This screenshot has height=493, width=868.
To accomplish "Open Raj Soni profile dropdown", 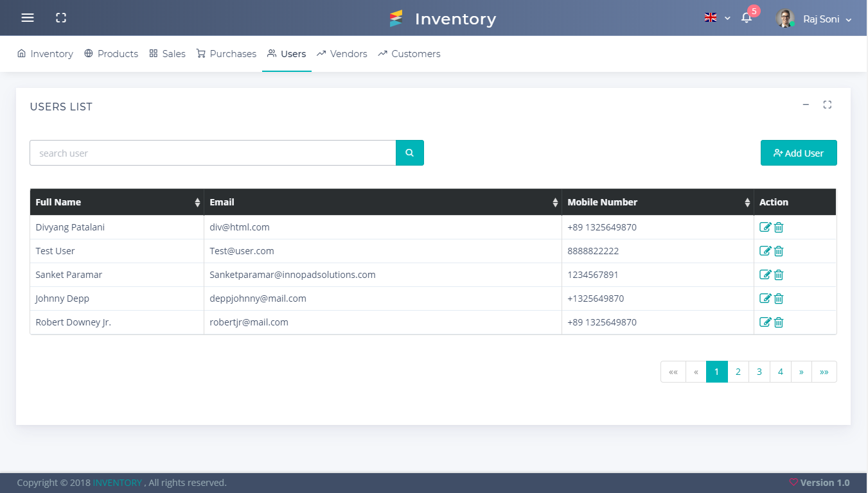I will pyautogui.click(x=815, y=19).
